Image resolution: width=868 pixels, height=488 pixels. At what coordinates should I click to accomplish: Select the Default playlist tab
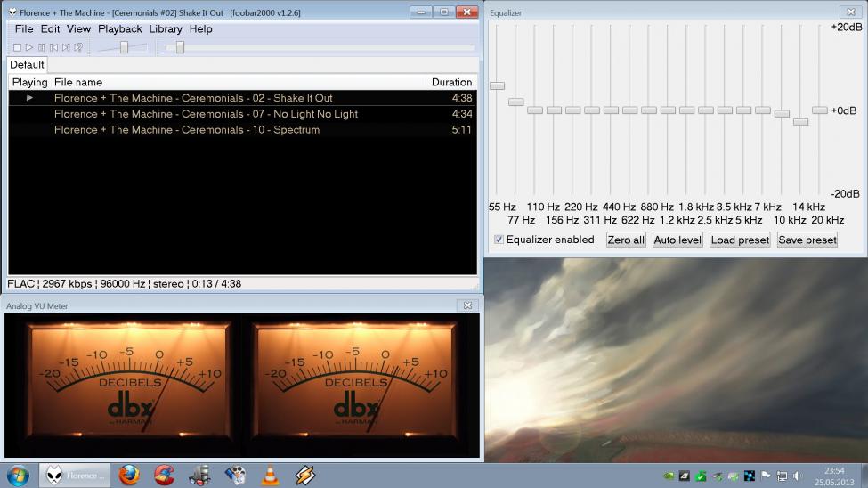[27, 65]
